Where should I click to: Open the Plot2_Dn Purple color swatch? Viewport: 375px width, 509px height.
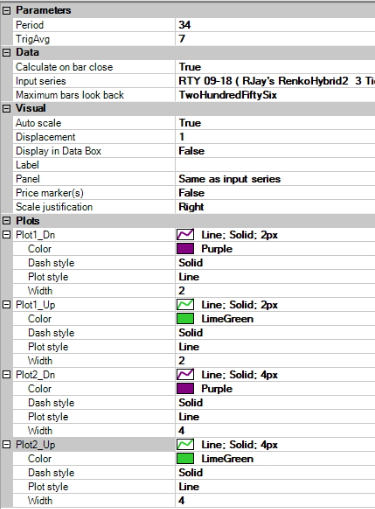pyautogui.click(x=185, y=389)
